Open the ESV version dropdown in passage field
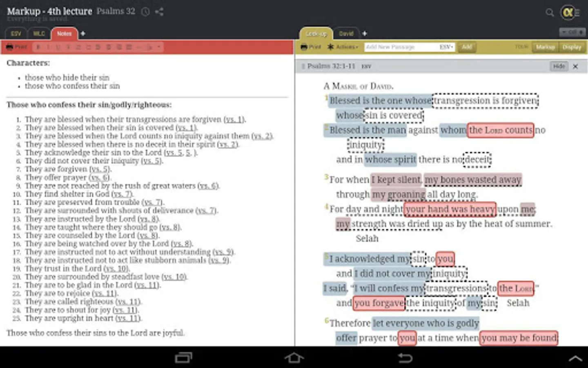 click(446, 47)
